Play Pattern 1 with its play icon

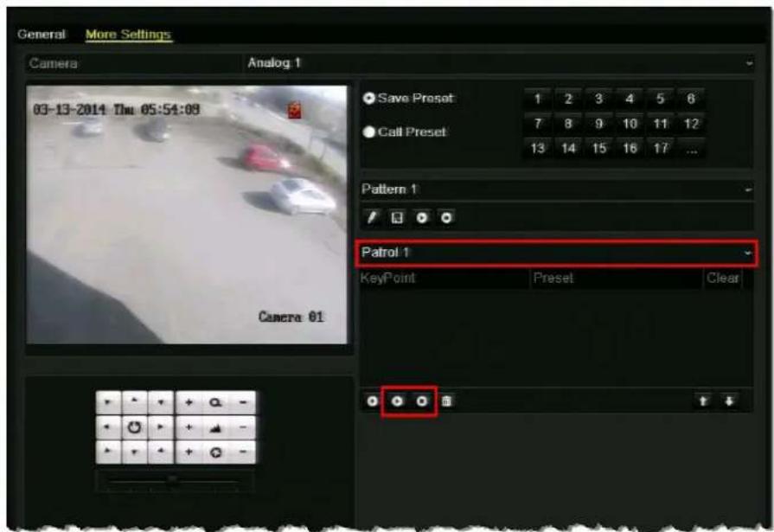pos(421,217)
